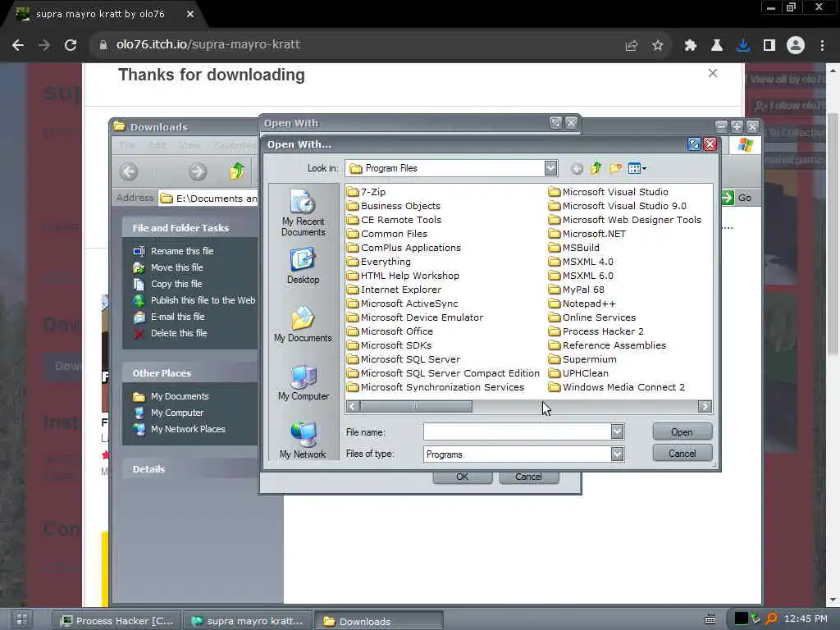Viewport: 840px width, 630px height.
Task: Create new folder icon in dialog toolbar
Action: coord(615,169)
